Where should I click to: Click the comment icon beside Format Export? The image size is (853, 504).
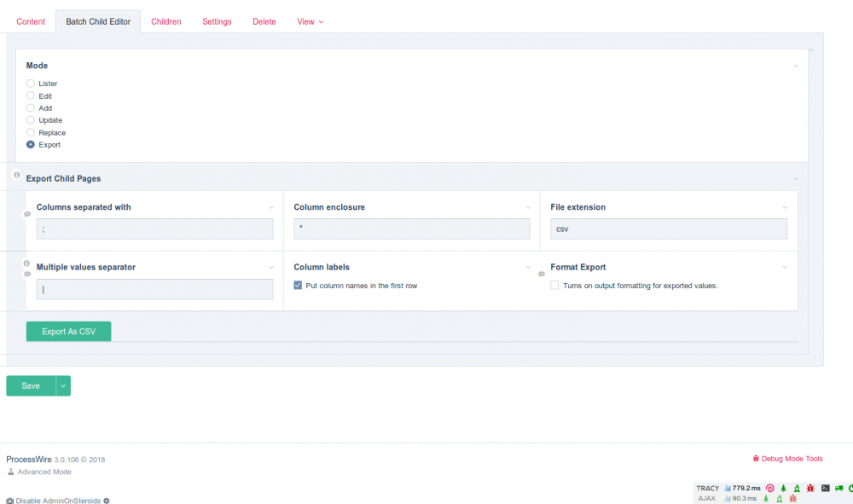(542, 274)
